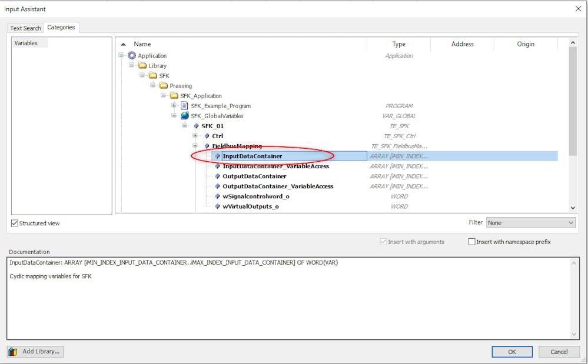The height and width of the screenshot is (364, 588).
Task: Click the InputDataContainer_VariableAccess variable icon
Action: 218,166
